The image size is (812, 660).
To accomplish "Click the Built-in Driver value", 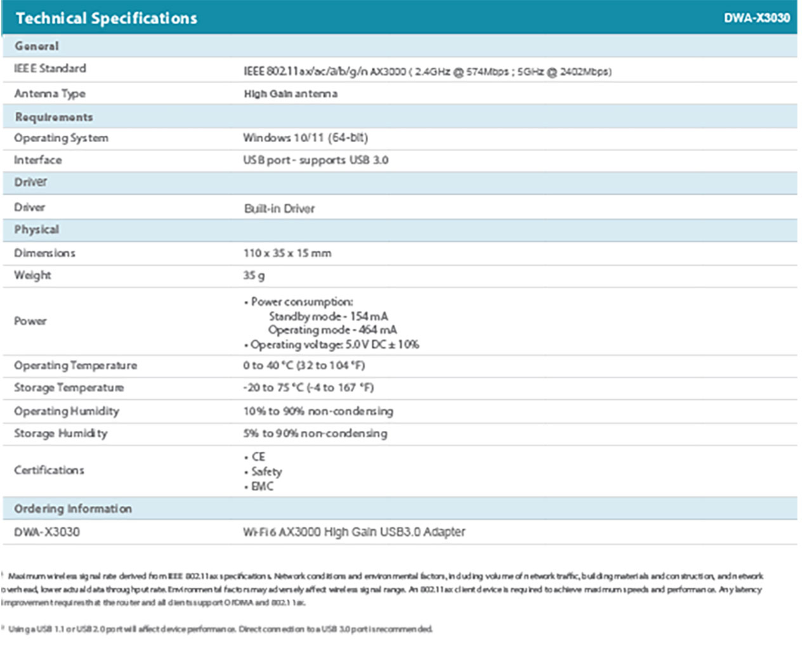I will point(280,209).
